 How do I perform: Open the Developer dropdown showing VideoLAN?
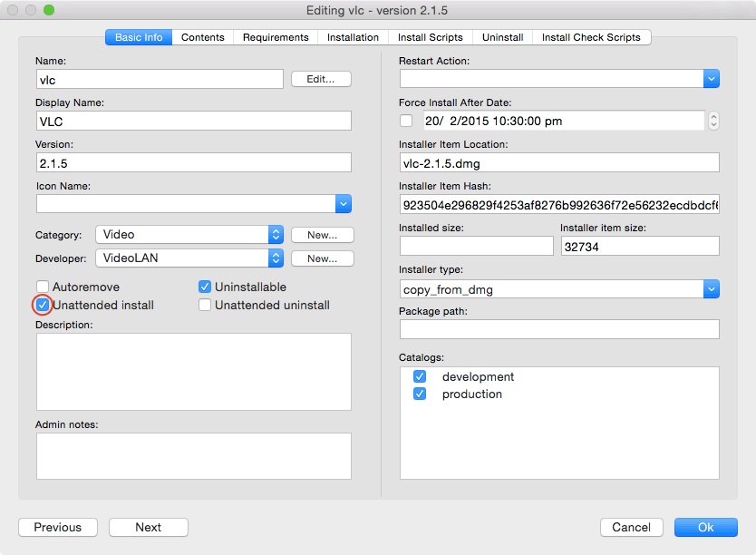[x=276, y=258]
